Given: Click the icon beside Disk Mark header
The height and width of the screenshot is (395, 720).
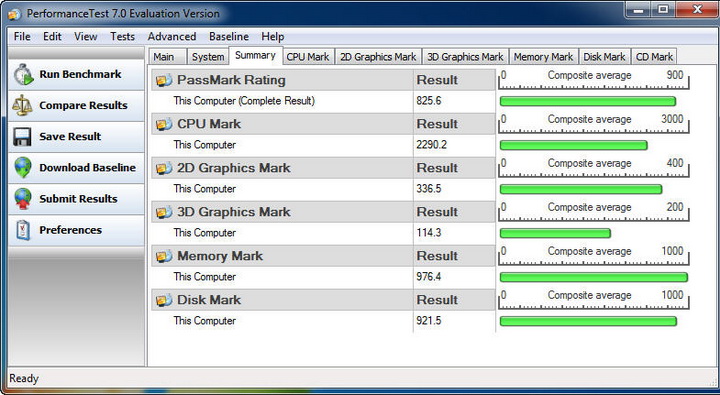Looking at the screenshot, I should [x=164, y=300].
